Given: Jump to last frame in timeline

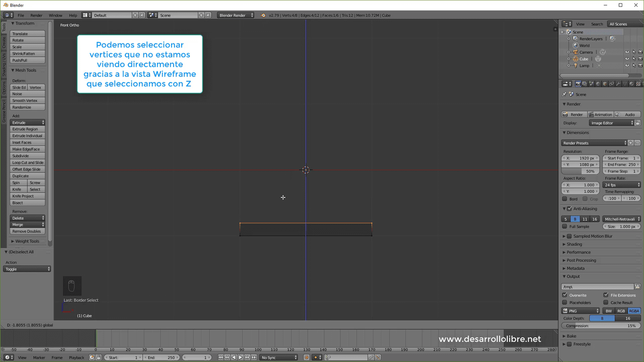Looking at the screenshot, I should [x=254, y=358].
